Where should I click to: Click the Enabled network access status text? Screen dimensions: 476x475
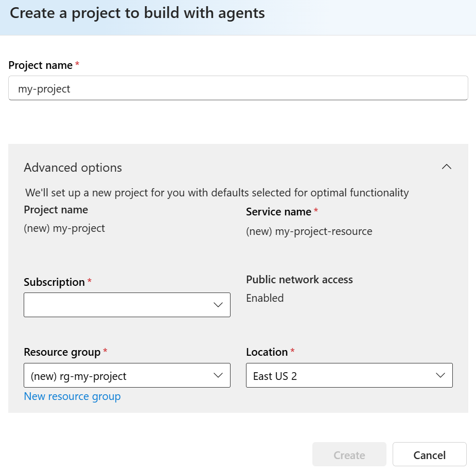point(265,298)
